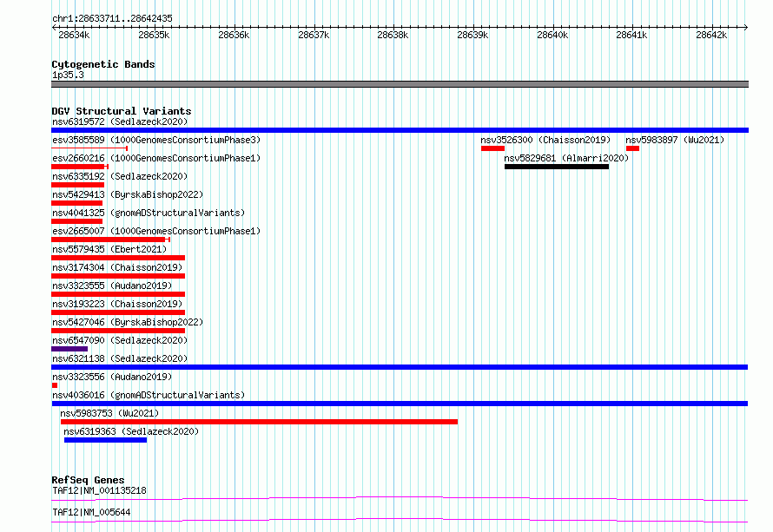Click the tiny red nsv3323556 feature marker
Viewport: 773px width, 532px height.
click(x=55, y=385)
